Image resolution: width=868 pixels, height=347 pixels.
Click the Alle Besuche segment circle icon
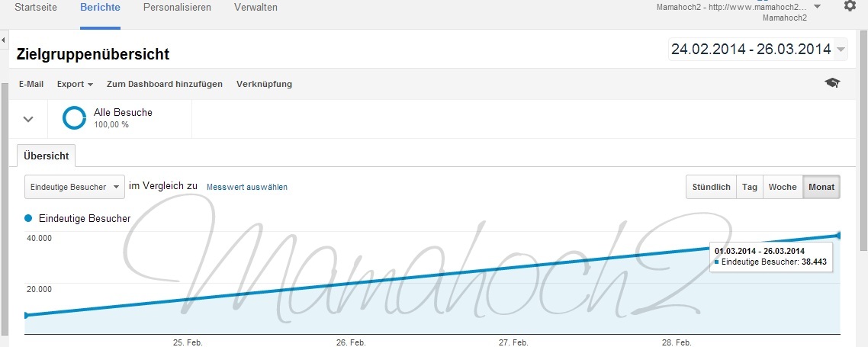(x=74, y=118)
